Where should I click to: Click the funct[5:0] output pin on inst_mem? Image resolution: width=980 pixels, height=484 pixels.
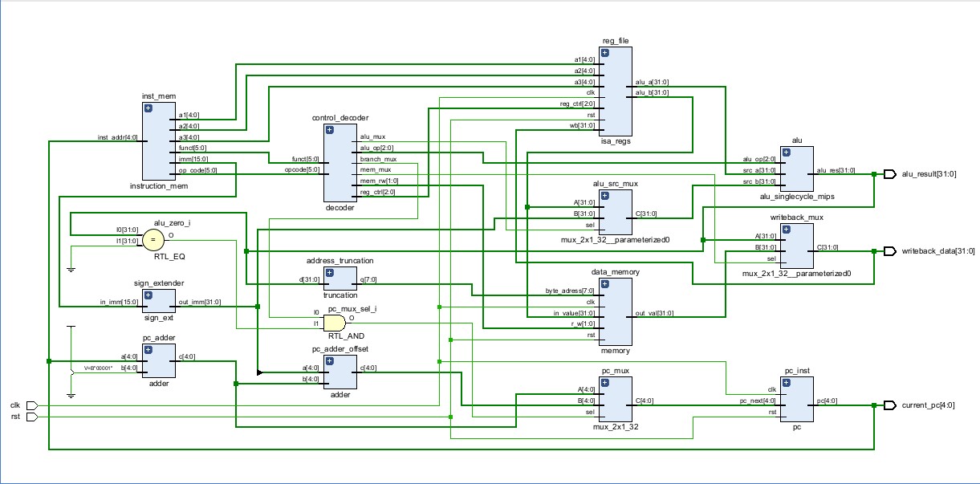click(193, 148)
